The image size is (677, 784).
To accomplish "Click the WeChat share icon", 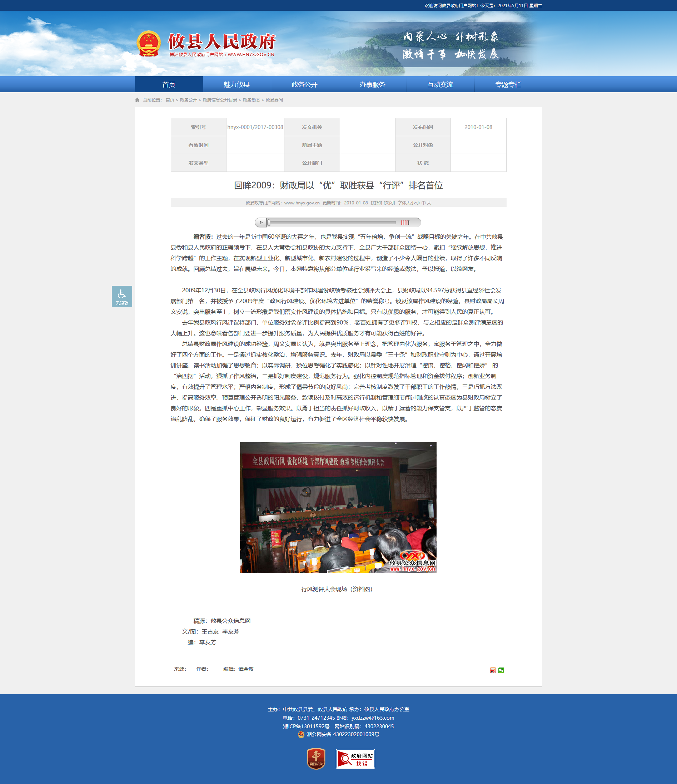I will point(501,670).
